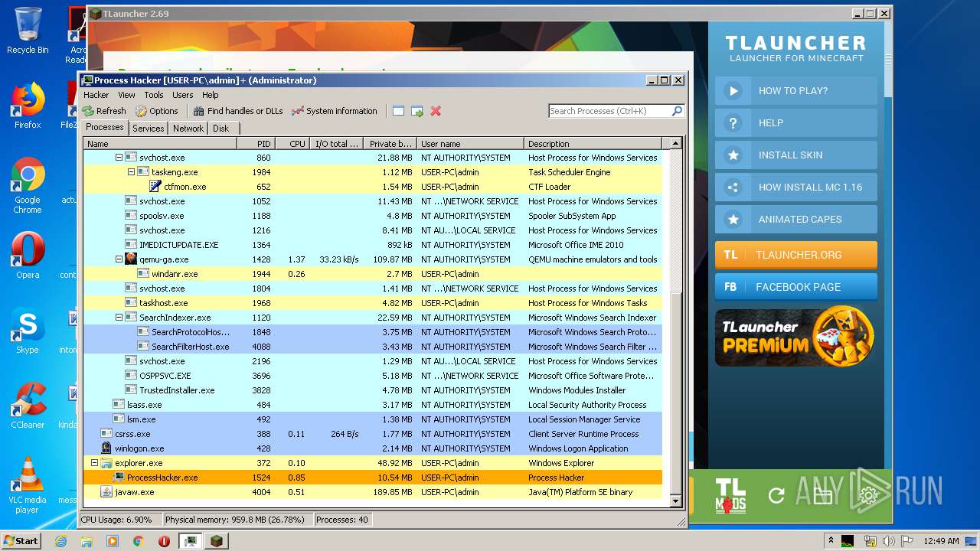
Task: Click the search magnifier icon
Action: (677, 111)
